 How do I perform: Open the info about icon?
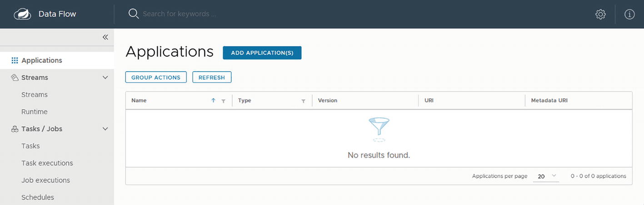point(629,14)
